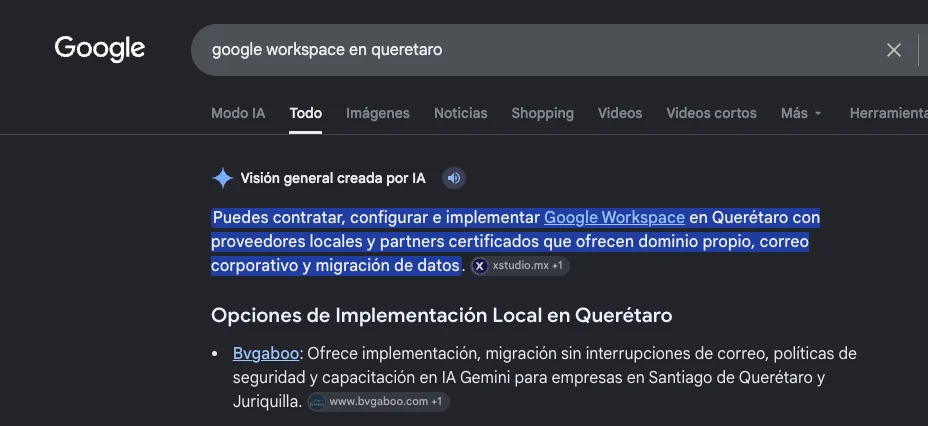Click the text 'seguridad y capacitación en IA Gemini'
This screenshot has height=426, width=928.
(x=349, y=378)
